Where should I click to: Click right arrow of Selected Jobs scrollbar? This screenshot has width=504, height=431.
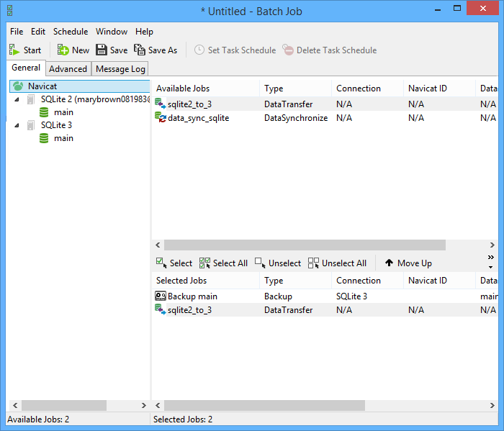[492, 405]
